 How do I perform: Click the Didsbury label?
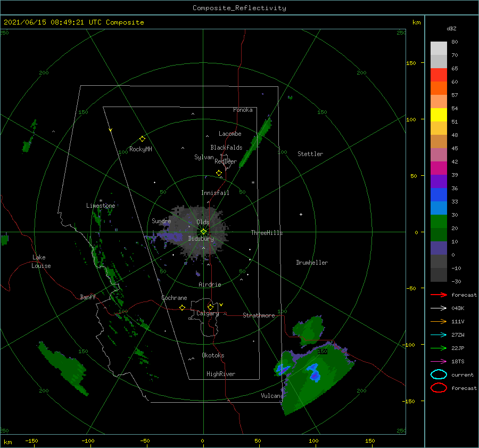point(201,239)
